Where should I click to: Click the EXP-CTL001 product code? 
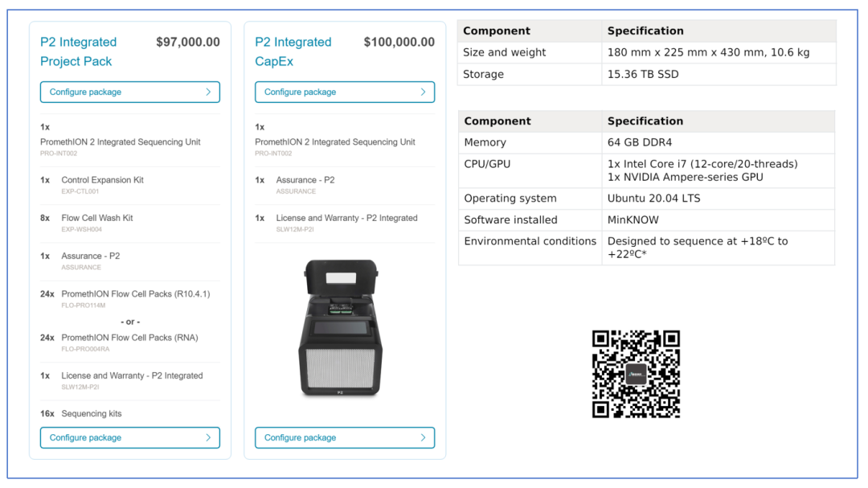(80, 191)
